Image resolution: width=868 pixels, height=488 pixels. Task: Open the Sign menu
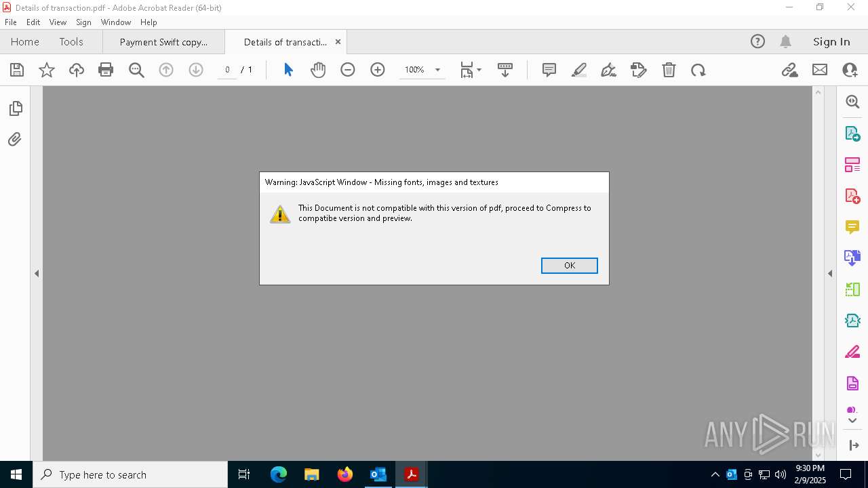click(84, 22)
